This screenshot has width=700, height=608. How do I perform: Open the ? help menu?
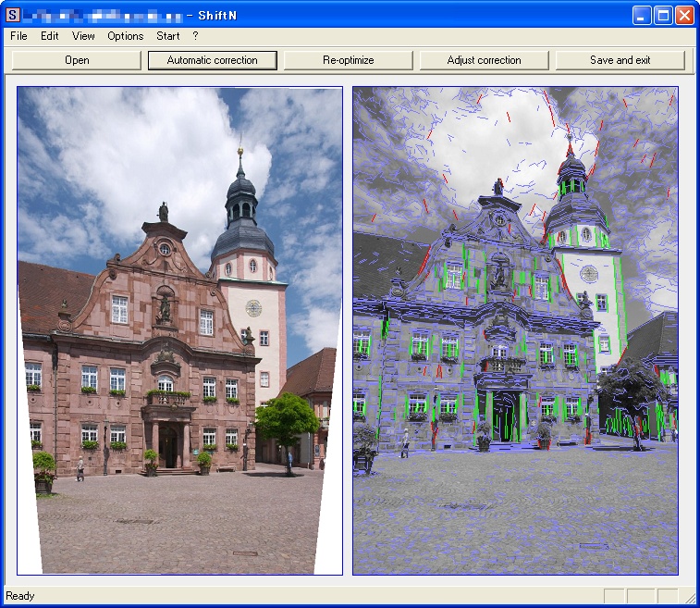click(x=195, y=36)
